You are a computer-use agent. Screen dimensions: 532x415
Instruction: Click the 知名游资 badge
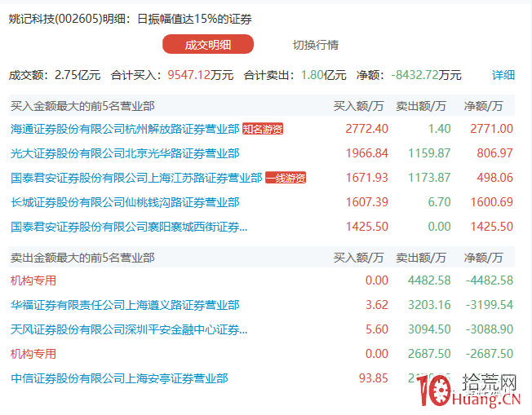coord(263,129)
